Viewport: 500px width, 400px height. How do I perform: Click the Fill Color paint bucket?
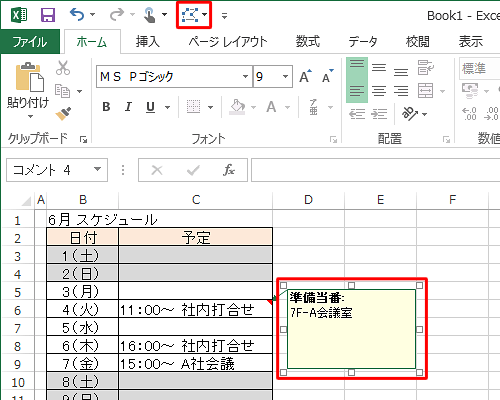(x=238, y=107)
